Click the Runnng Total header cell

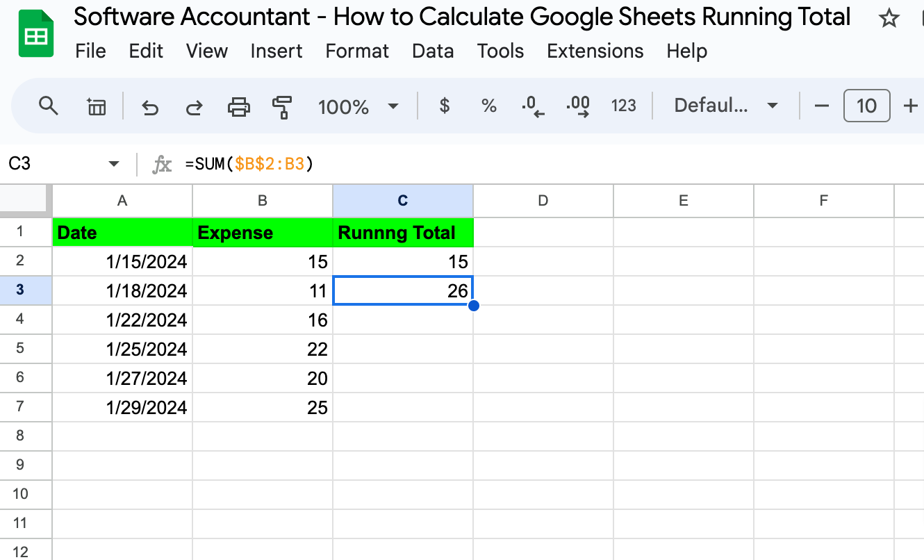(x=403, y=232)
